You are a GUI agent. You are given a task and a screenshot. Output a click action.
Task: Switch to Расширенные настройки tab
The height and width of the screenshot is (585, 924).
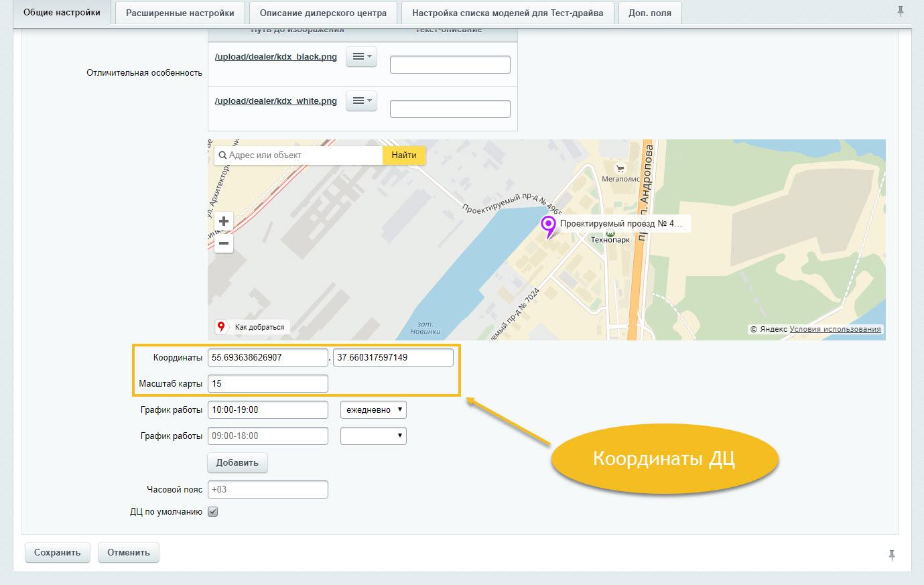click(180, 13)
